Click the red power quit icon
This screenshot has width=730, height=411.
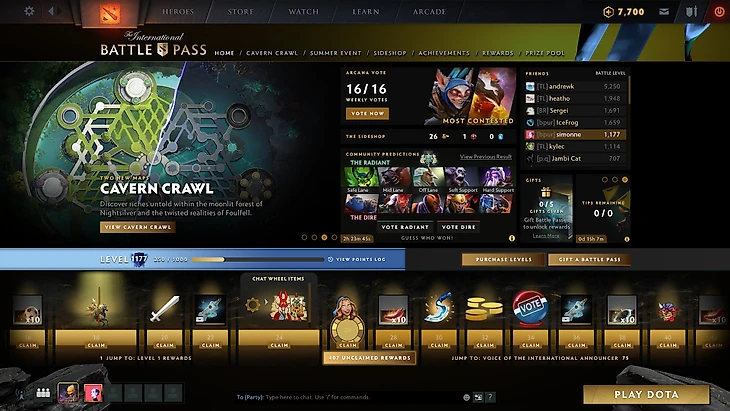coord(719,12)
